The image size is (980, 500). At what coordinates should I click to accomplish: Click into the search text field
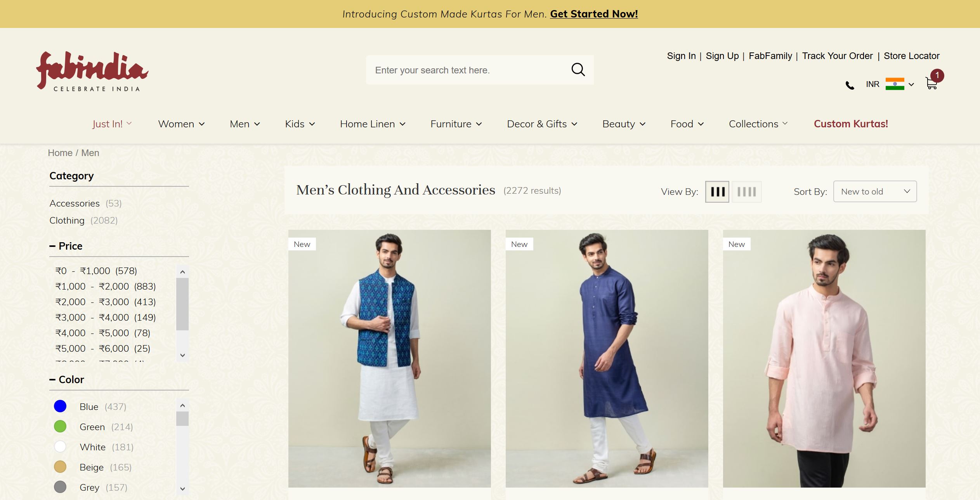click(466, 70)
